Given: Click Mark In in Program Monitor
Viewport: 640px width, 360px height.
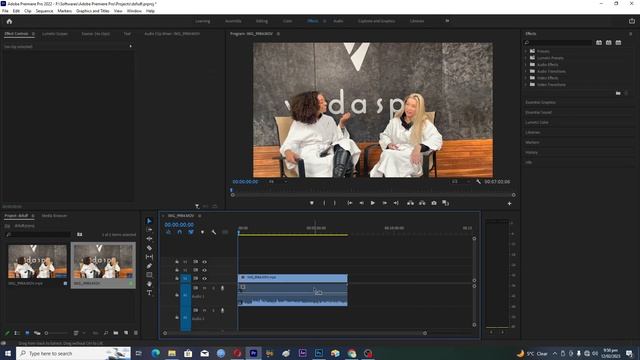Looking at the screenshot, I should coord(324,203).
